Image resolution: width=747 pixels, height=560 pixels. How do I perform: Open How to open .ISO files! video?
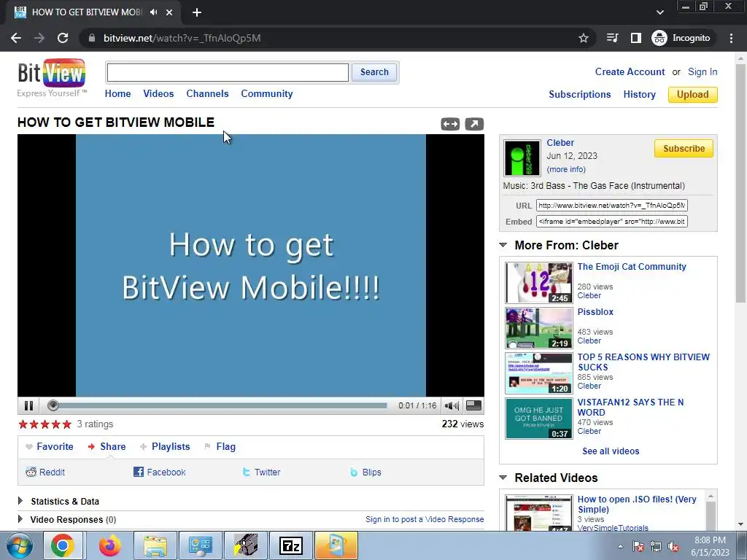636,505
